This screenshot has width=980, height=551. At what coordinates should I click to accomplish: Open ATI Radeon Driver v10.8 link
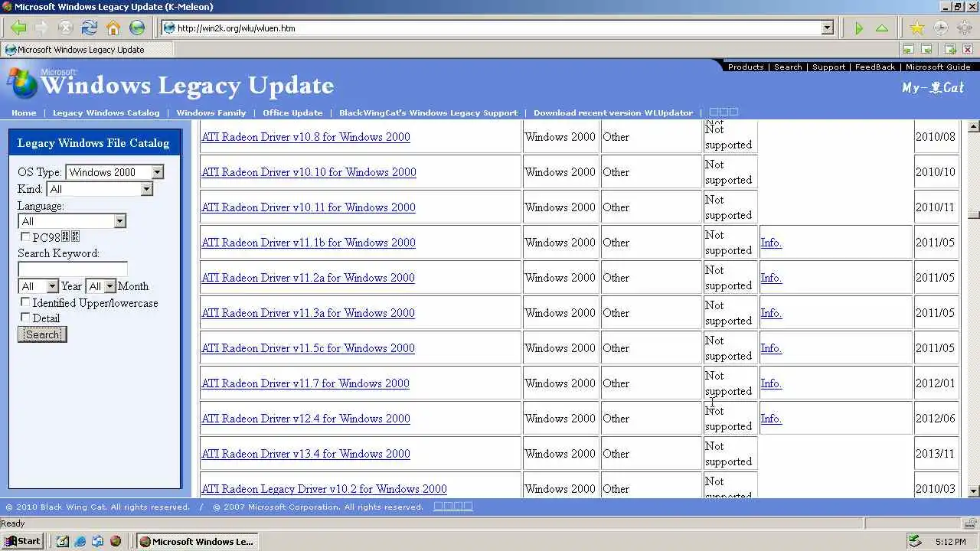(x=305, y=137)
